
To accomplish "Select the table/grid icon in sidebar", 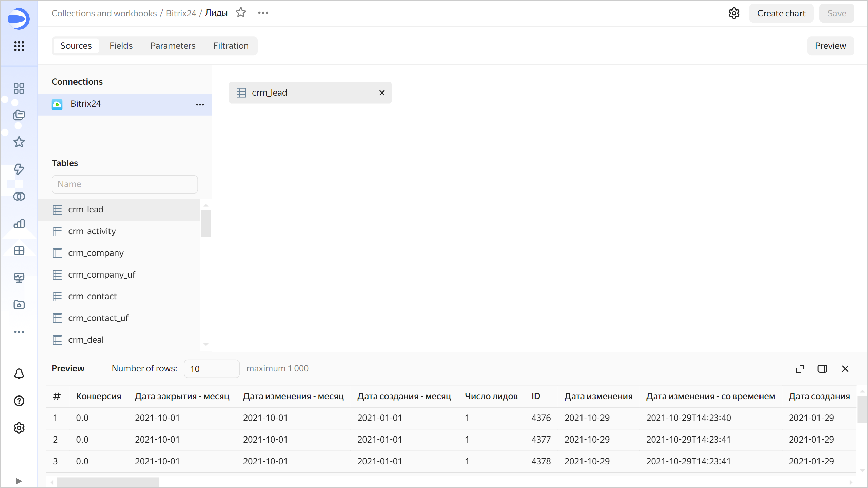I will (19, 250).
